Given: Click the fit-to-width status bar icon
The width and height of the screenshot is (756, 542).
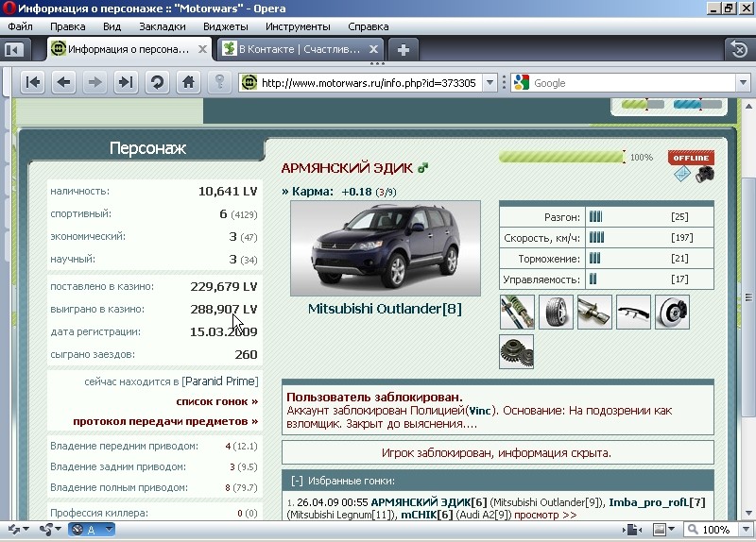Looking at the screenshot, I should tap(633, 530).
